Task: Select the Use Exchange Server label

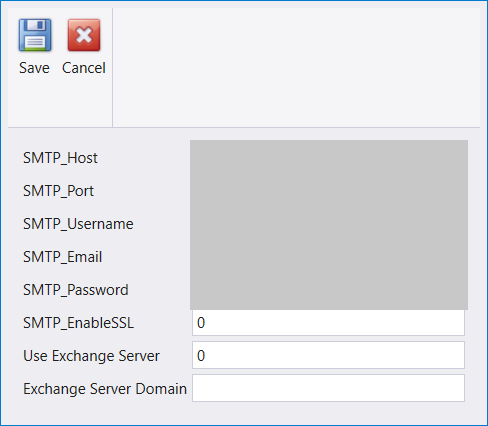Action: point(91,356)
